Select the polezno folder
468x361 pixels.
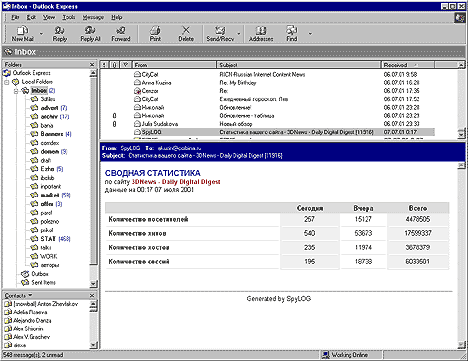(x=45, y=222)
